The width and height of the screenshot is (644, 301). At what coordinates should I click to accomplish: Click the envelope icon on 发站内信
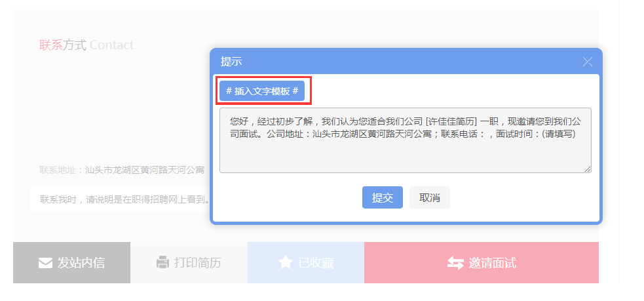[x=45, y=263]
